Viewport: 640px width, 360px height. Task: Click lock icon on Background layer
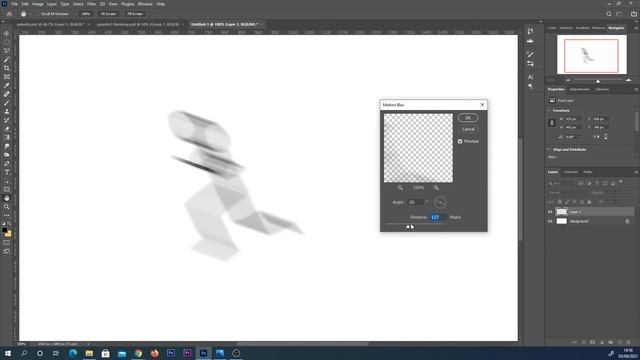tap(627, 221)
